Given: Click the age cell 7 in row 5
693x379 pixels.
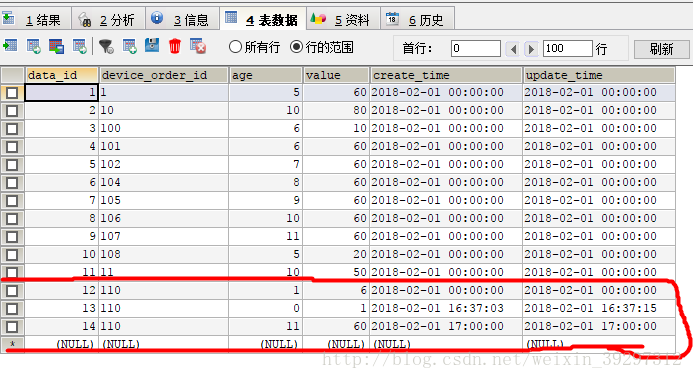Looking at the screenshot, I should pyautogui.click(x=266, y=164).
